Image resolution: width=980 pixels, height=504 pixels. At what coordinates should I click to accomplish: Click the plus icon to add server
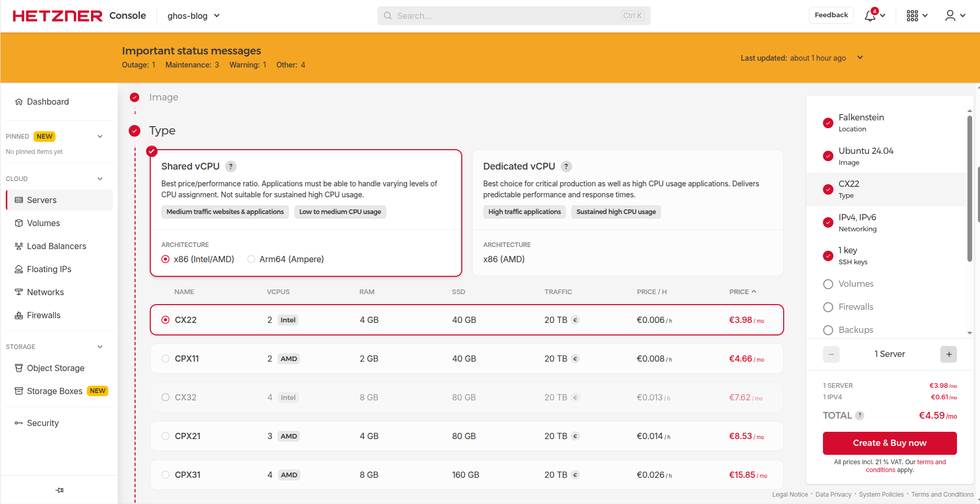(949, 354)
